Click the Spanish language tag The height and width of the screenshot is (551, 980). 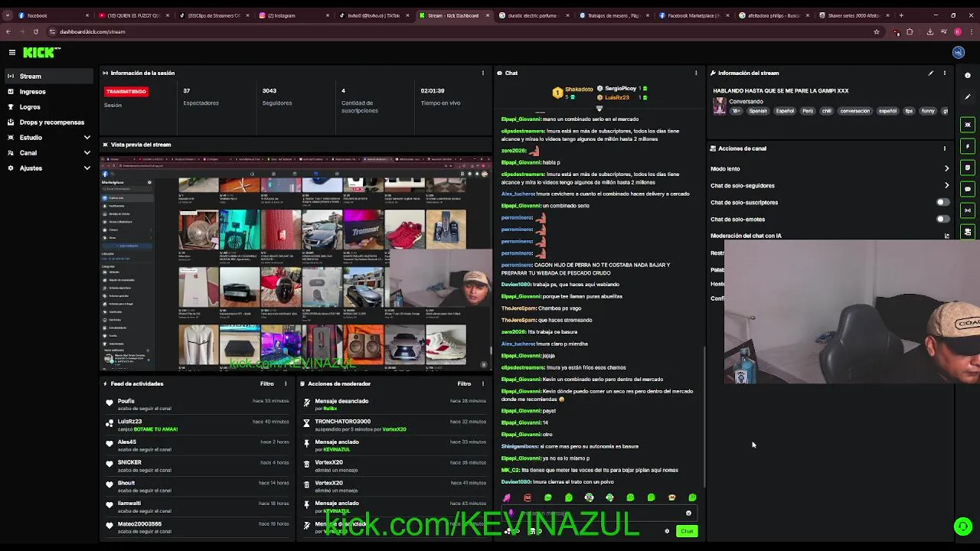point(758,111)
